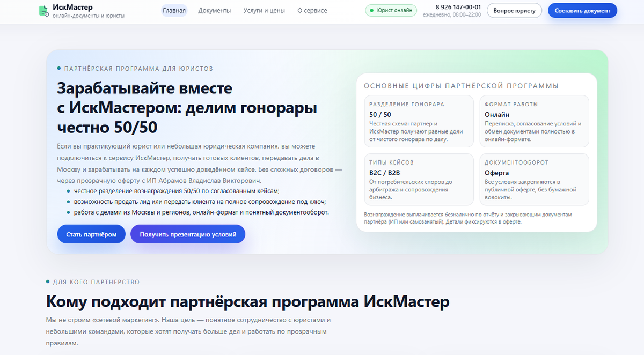
Task: Click the bullet about продать лид
Action: pos(200,202)
